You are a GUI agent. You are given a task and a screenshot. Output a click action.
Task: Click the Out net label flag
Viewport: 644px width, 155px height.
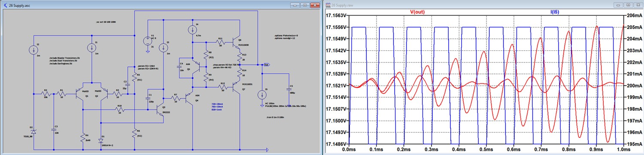pyautogui.click(x=267, y=65)
